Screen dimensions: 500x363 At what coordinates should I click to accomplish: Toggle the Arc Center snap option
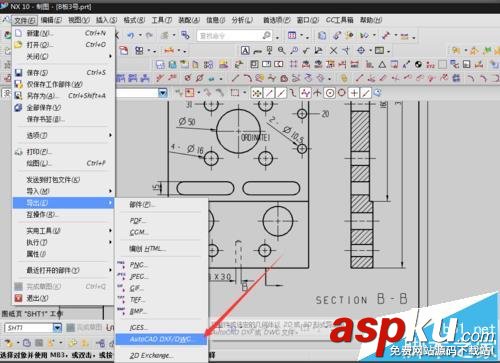coord(329,93)
